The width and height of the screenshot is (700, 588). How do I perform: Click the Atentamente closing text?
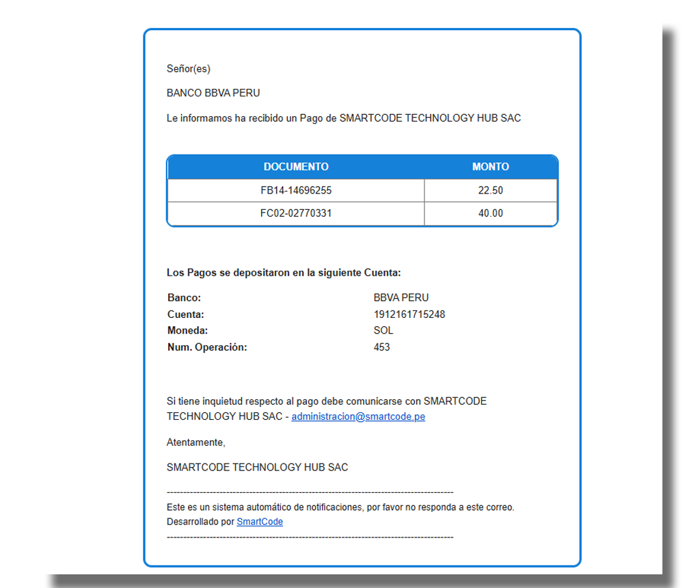[x=193, y=442]
